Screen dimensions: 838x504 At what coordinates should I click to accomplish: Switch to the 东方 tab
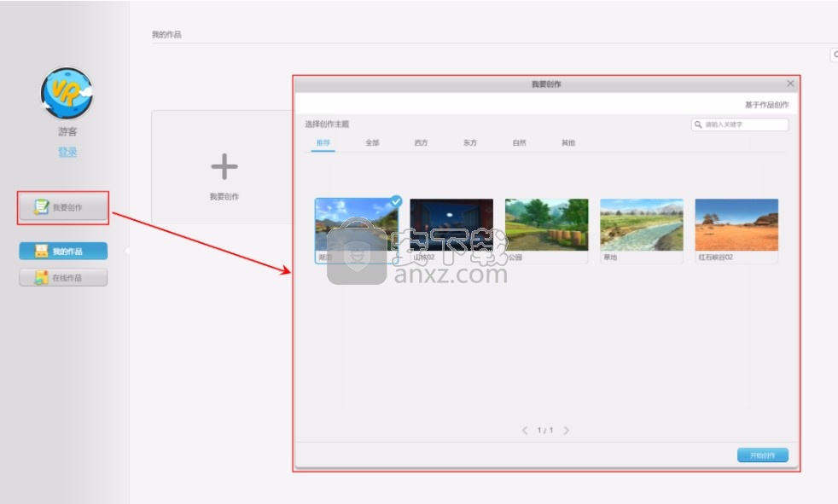point(470,142)
